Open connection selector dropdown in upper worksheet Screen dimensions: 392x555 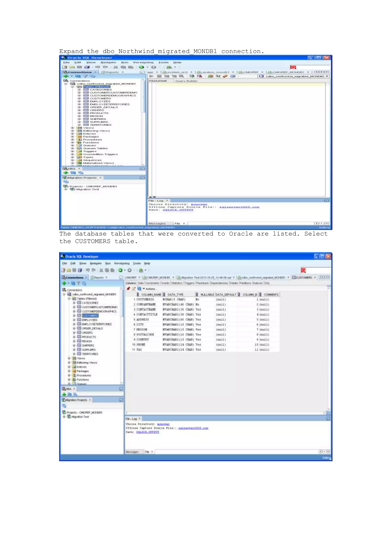[327, 76]
